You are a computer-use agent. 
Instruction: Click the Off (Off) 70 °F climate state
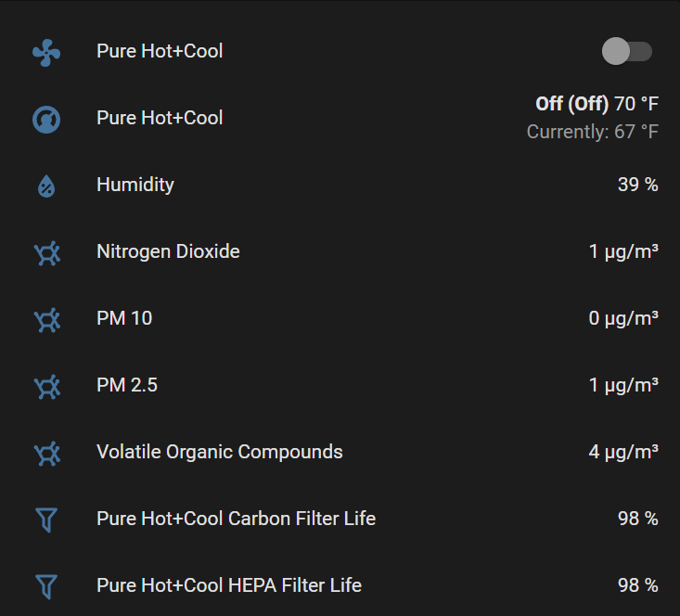(597, 104)
